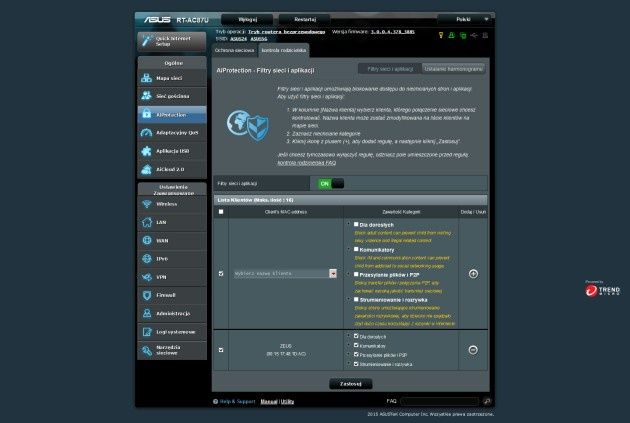Open the firmware version link
Screen dimensions: 630x423
393,32
